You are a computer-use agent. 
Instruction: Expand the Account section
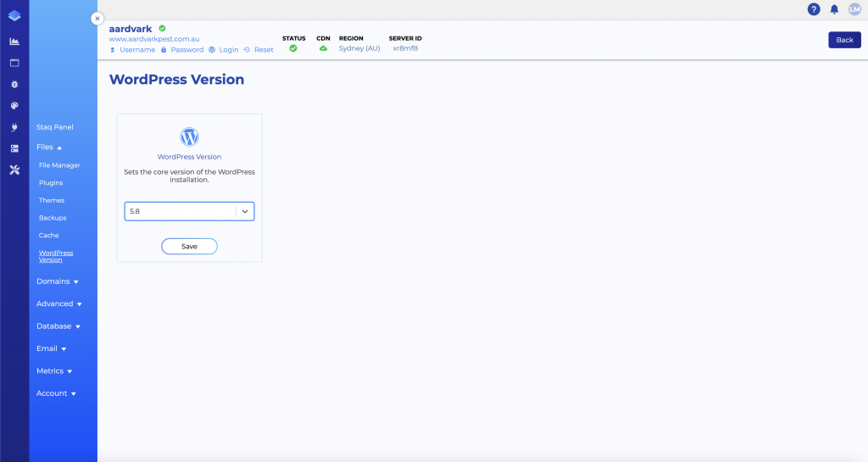pos(57,393)
